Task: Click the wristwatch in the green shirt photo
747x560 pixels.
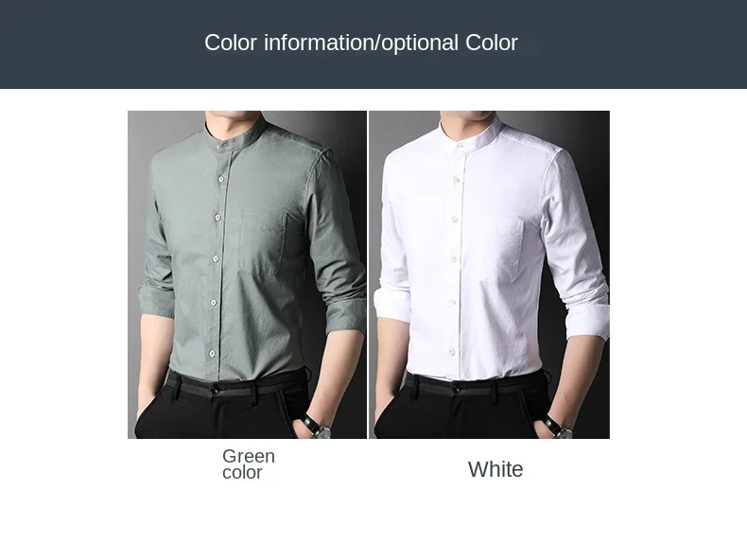Action: click(x=317, y=426)
